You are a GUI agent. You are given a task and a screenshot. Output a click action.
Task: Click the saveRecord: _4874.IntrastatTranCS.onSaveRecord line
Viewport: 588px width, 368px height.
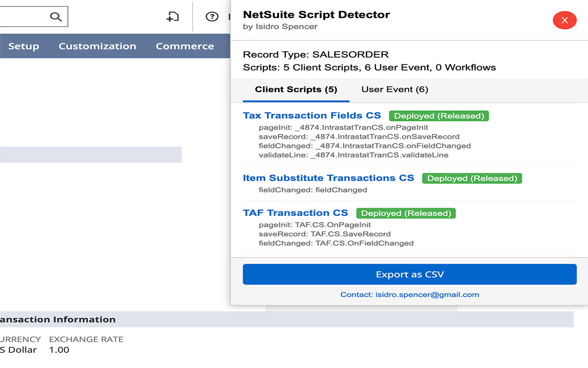[x=359, y=137]
